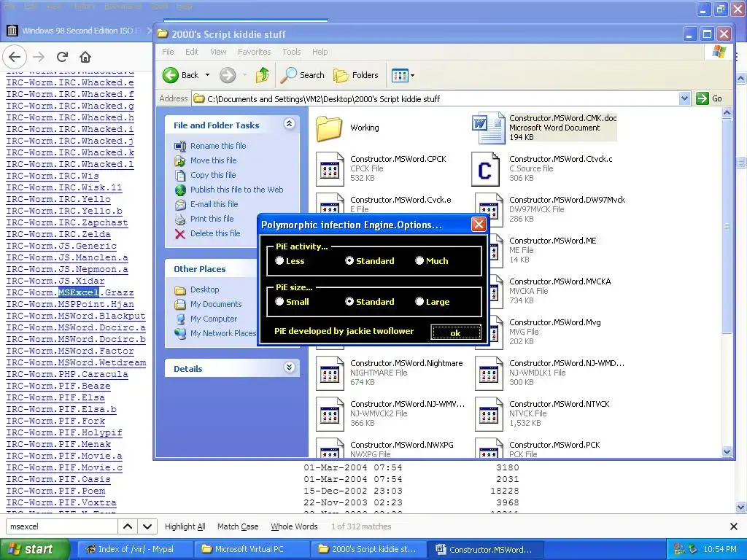Open the Views dropdown arrow
Screen dimensions: 747x560
coord(413,75)
